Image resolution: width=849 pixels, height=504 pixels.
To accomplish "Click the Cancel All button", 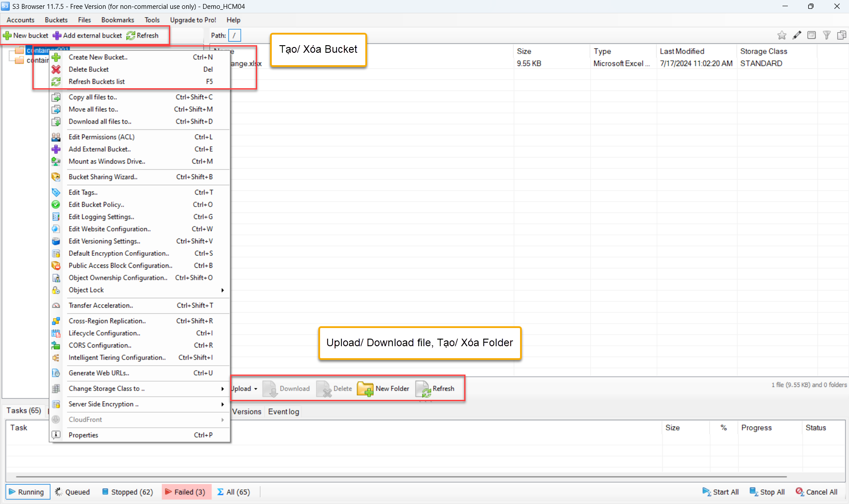I will coord(816,492).
